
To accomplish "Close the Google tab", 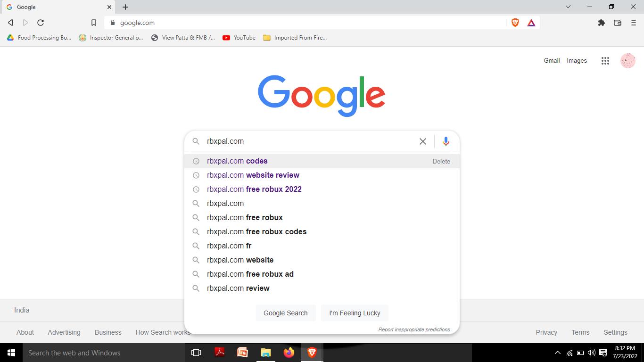I will (109, 7).
